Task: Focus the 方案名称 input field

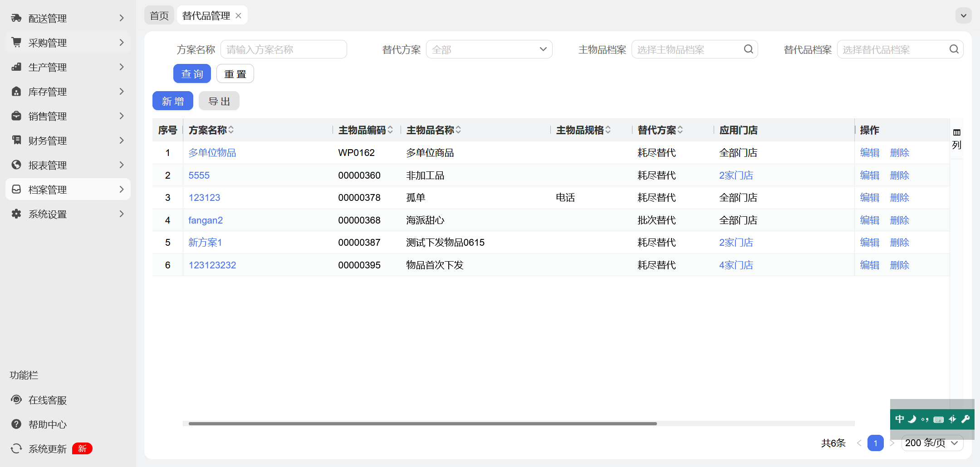Action: (x=284, y=49)
